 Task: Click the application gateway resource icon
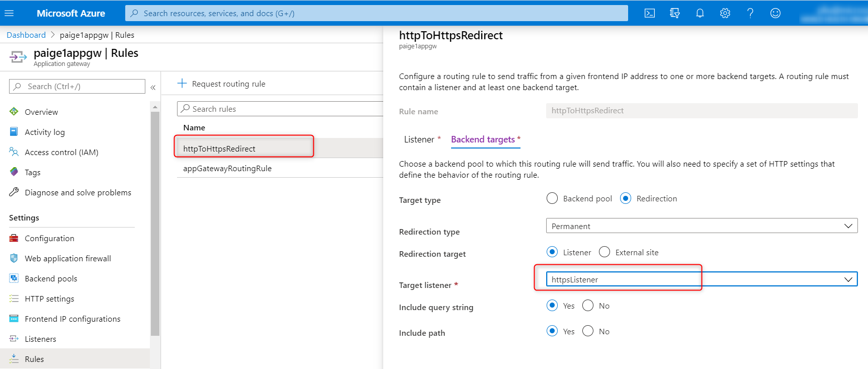[18, 57]
